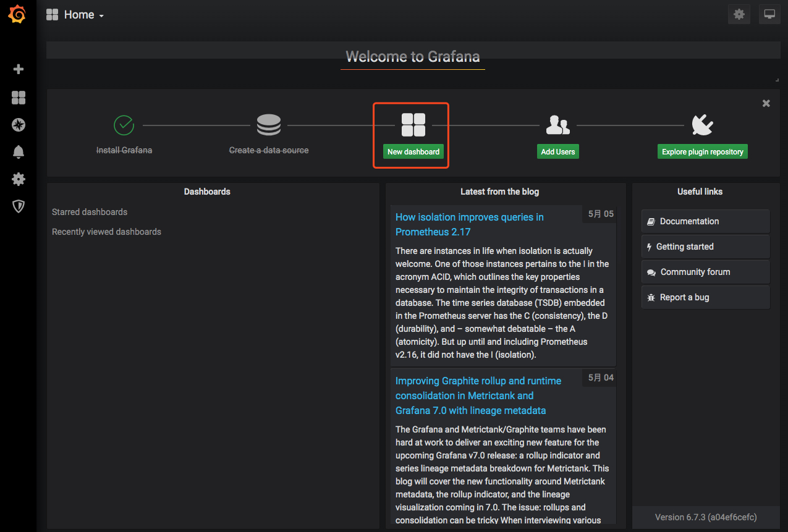Click the 5月 04 blog date badge
This screenshot has height=532, width=788.
[x=601, y=378]
